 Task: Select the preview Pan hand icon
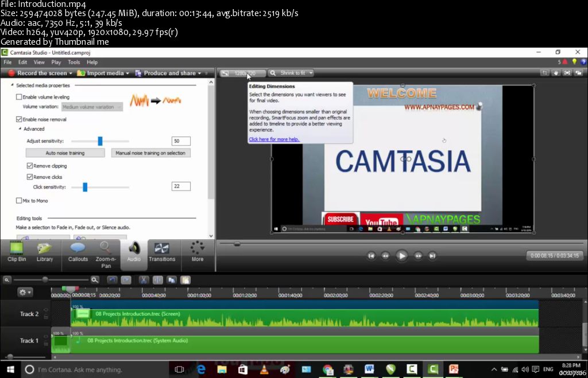556,73
